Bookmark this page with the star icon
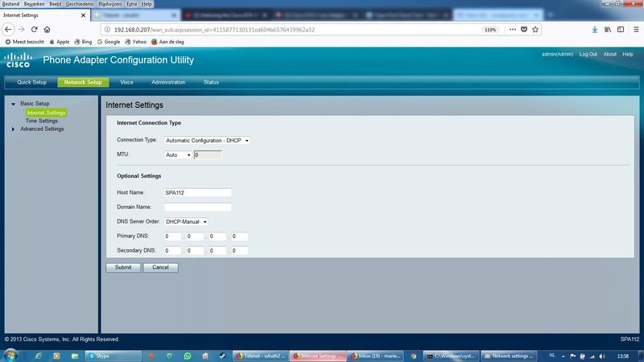Image resolution: width=644 pixels, height=362 pixels. (535, 29)
